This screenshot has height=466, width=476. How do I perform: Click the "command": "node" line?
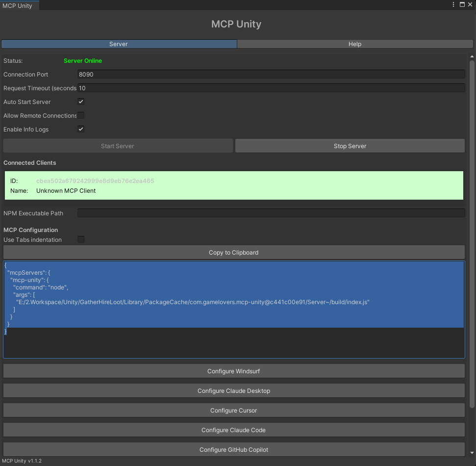pos(41,287)
